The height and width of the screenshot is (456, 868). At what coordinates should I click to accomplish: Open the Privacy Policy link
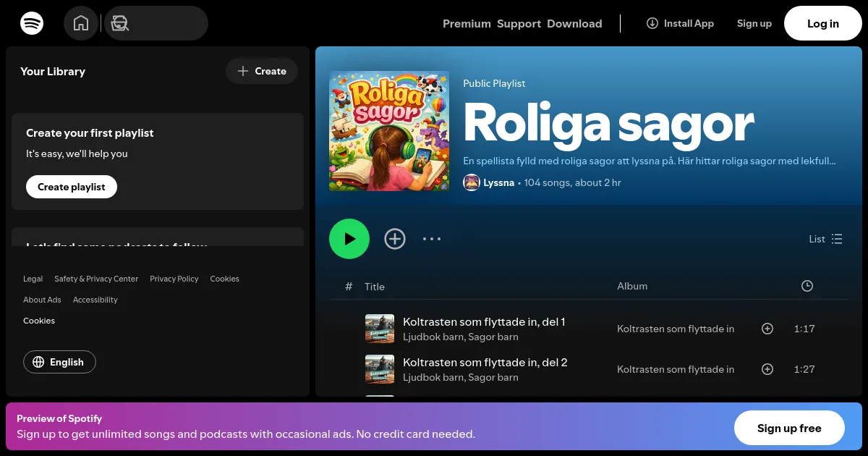(174, 279)
